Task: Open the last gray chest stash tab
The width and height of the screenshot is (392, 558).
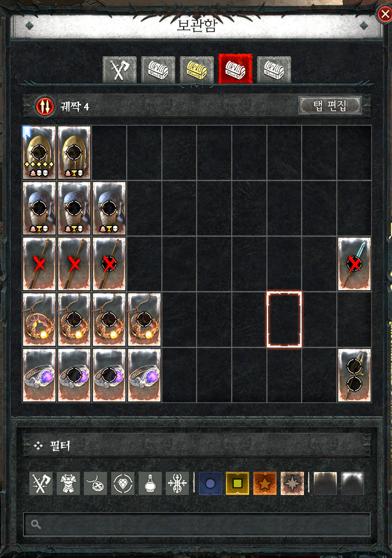Action: pyautogui.click(x=274, y=70)
